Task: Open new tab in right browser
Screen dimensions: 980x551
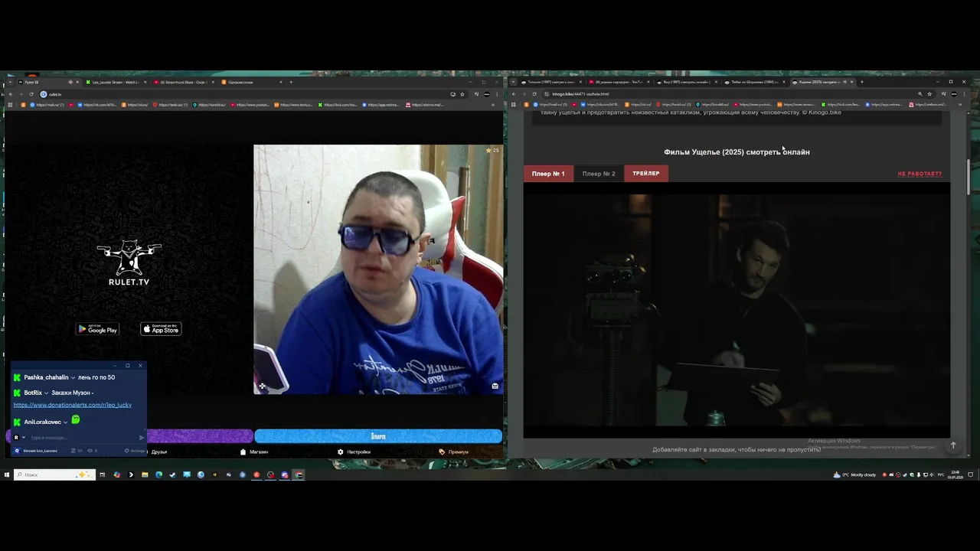Action: click(862, 82)
